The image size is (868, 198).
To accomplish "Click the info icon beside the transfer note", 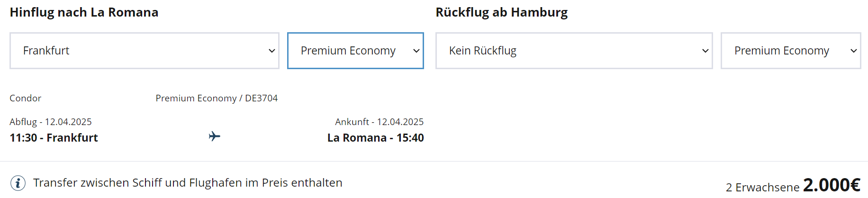I will click(18, 183).
